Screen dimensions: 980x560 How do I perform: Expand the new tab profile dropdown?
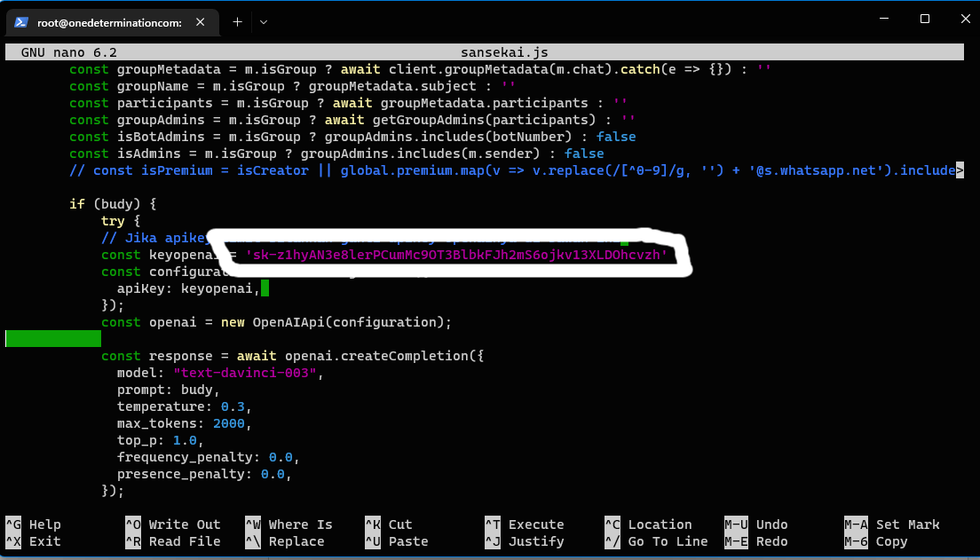(x=264, y=22)
